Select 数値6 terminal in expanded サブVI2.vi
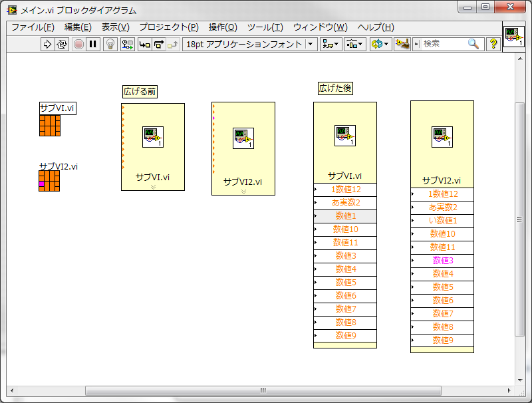The height and width of the screenshot is (403, 532). coord(442,301)
